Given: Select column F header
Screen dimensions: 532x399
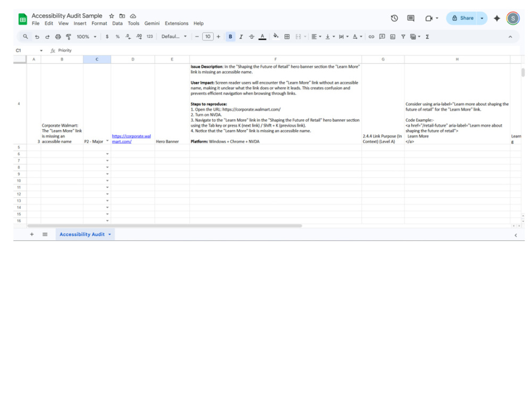Looking at the screenshot, I should [x=276, y=60].
